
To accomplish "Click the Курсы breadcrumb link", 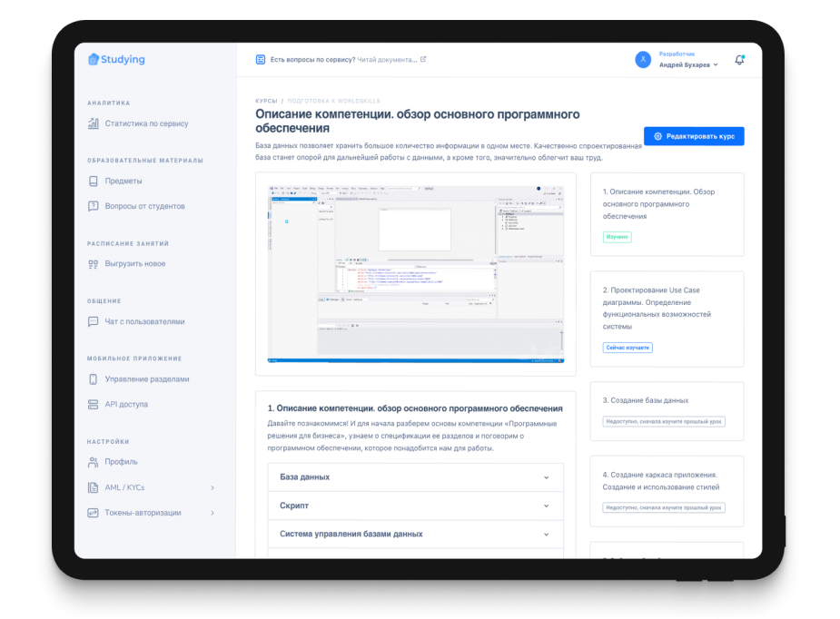I will [266, 101].
